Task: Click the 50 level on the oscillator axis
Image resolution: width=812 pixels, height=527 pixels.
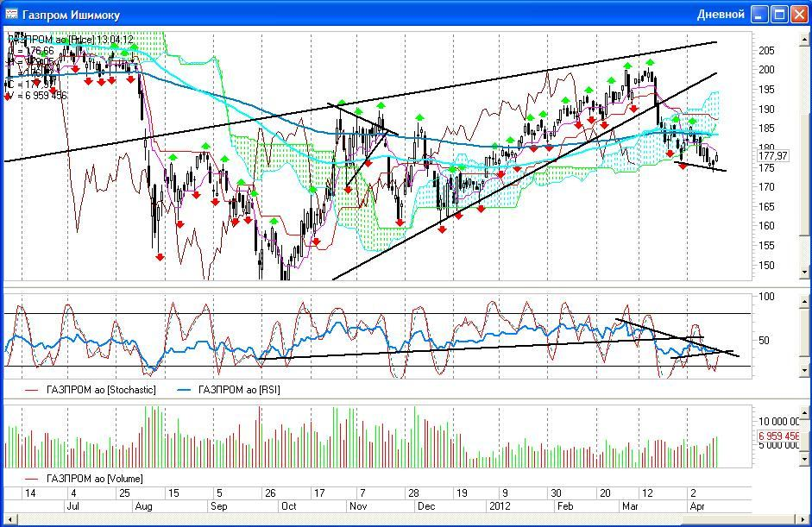Action: pos(764,340)
